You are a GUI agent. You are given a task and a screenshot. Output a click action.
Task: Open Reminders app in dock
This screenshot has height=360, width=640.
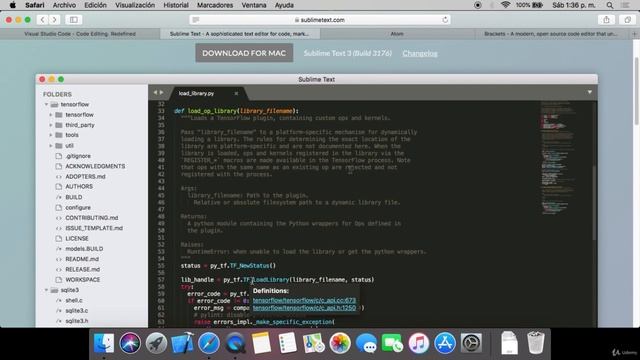pyautogui.click(x=287, y=343)
